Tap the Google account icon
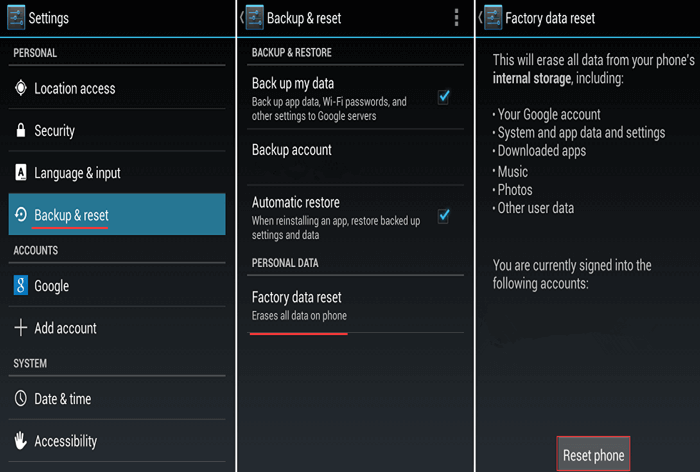700x472 pixels. click(x=21, y=286)
